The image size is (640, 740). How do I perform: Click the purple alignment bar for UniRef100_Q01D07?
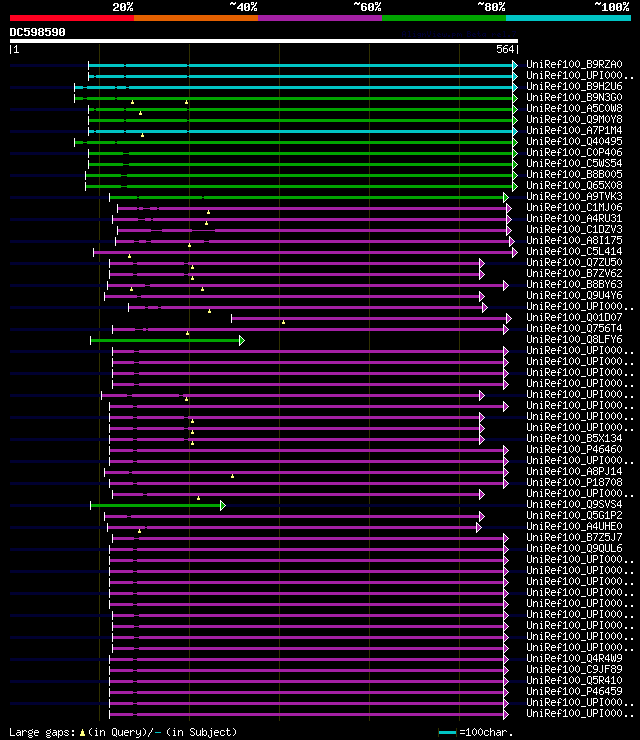tap(369, 319)
